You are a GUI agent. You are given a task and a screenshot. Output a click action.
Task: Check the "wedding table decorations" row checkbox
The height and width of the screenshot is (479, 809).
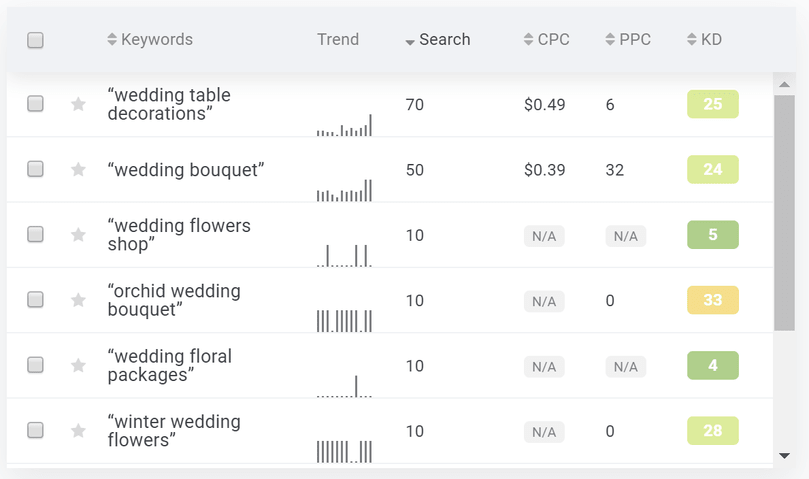[x=35, y=104]
